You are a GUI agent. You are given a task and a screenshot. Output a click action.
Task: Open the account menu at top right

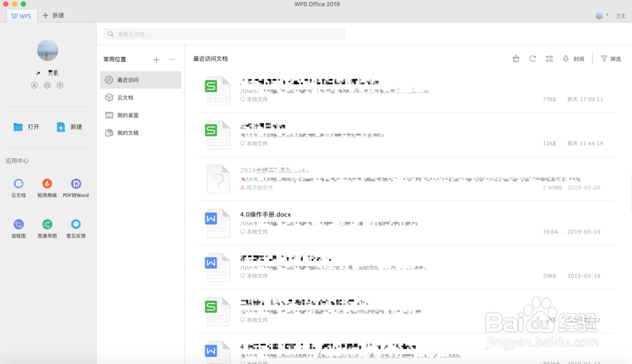click(x=611, y=16)
